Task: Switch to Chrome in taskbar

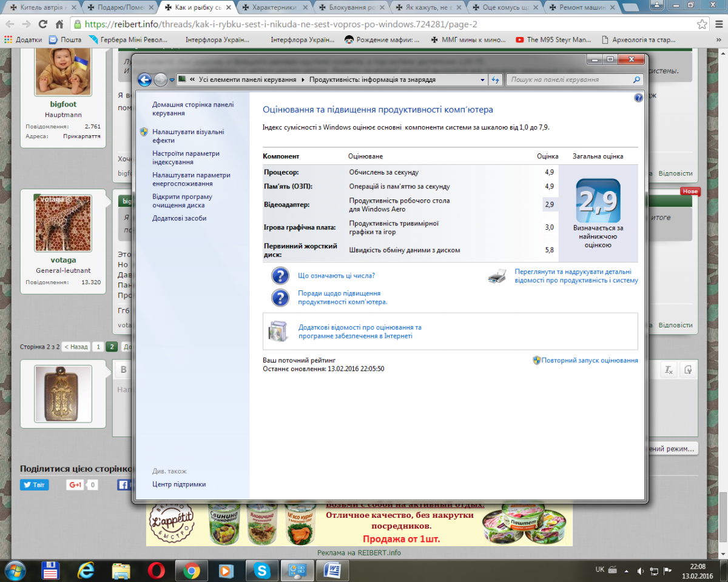Action: 192,570
